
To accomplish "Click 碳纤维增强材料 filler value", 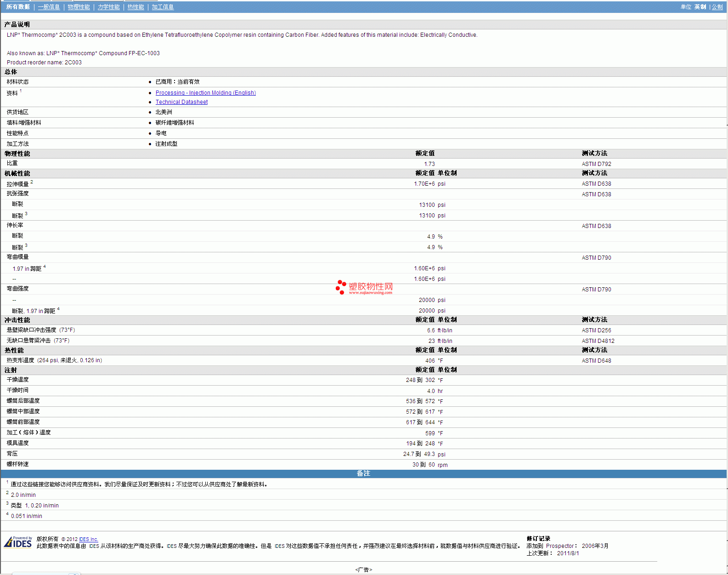I will coord(175,123).
